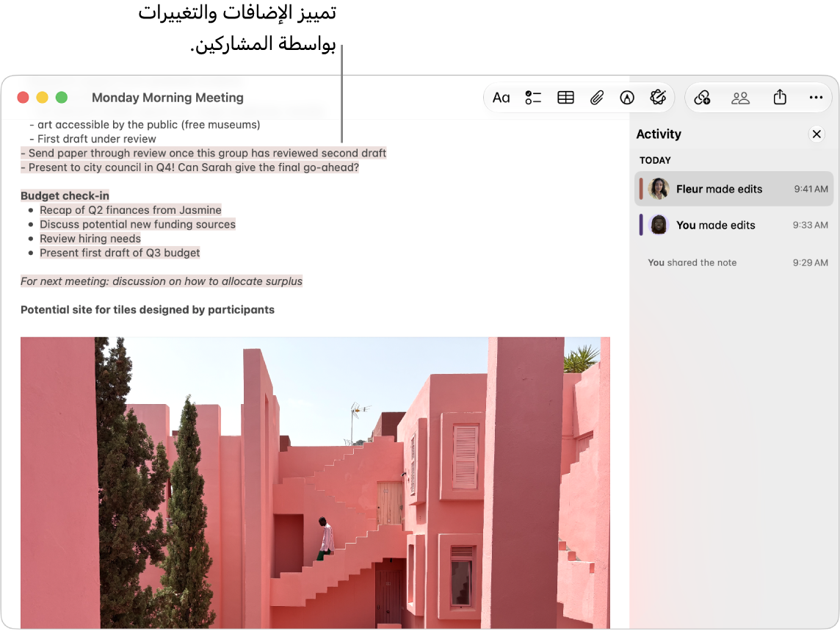
Task: Add a link with the link-plus icon
Action: 702,98
